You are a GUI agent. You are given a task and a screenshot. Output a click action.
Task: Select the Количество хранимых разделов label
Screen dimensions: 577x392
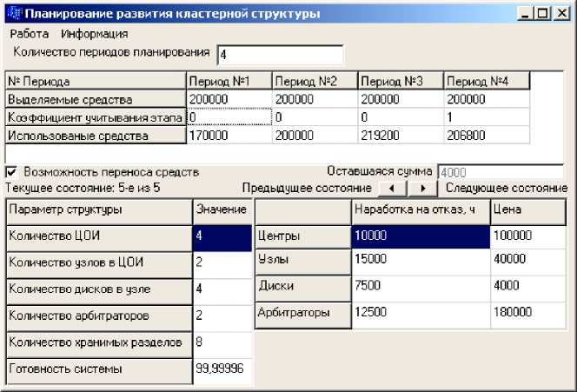click(99, 345)
